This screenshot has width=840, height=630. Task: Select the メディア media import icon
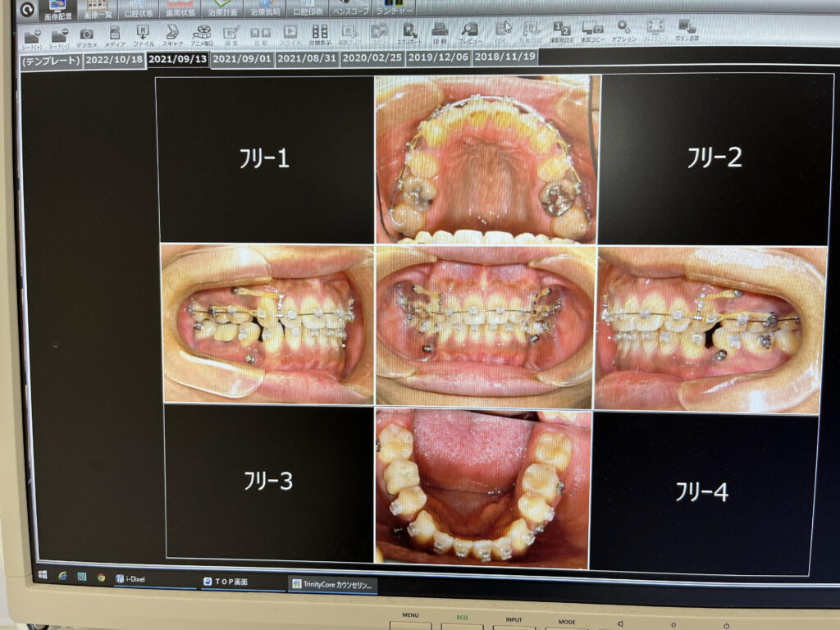(x=115, y=35)
